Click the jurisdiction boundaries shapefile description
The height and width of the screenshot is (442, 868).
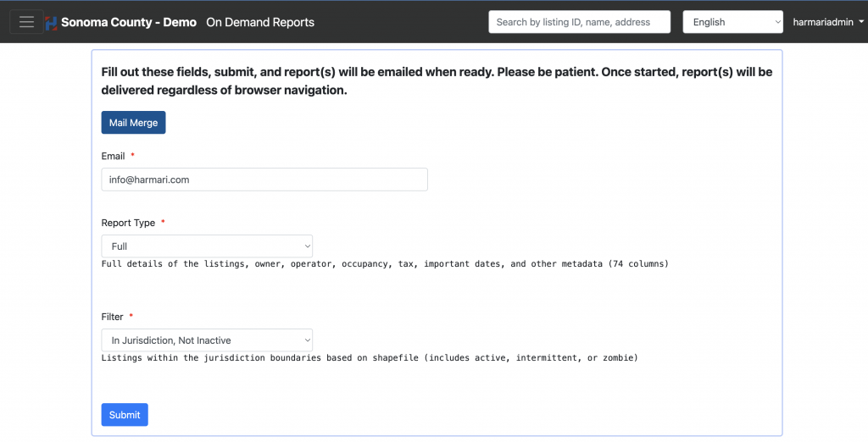pos(370,358)
